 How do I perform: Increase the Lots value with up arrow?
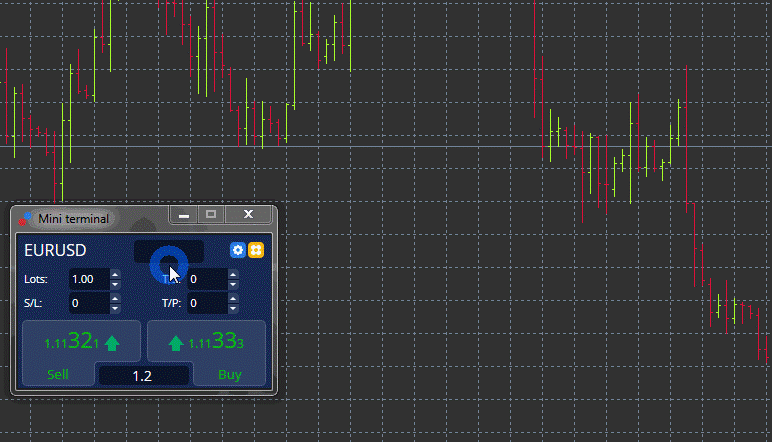point(115,274)
